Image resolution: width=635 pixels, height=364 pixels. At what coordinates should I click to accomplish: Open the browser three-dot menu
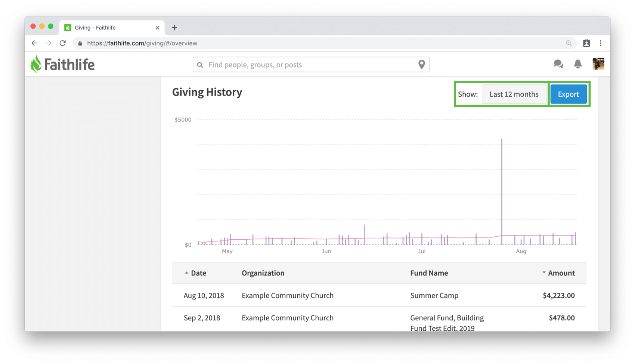pos(601,43)
